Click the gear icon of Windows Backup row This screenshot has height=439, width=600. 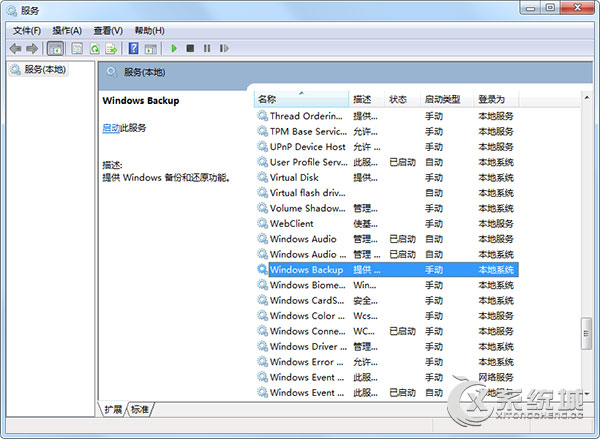262,269
